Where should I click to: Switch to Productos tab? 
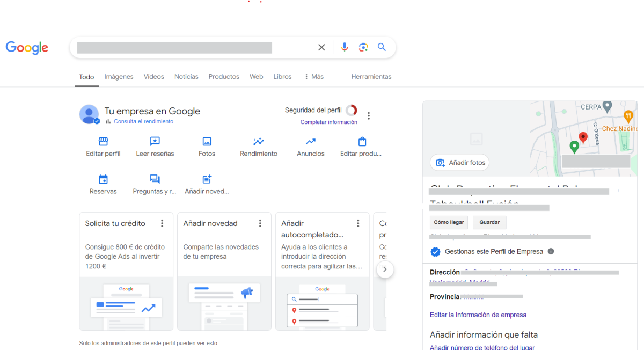[224, 77]
